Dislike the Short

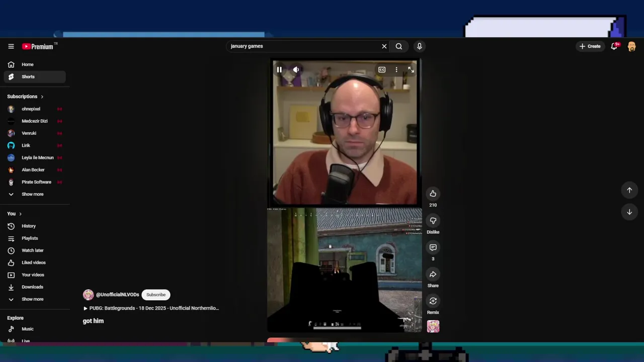coord(433,221)
